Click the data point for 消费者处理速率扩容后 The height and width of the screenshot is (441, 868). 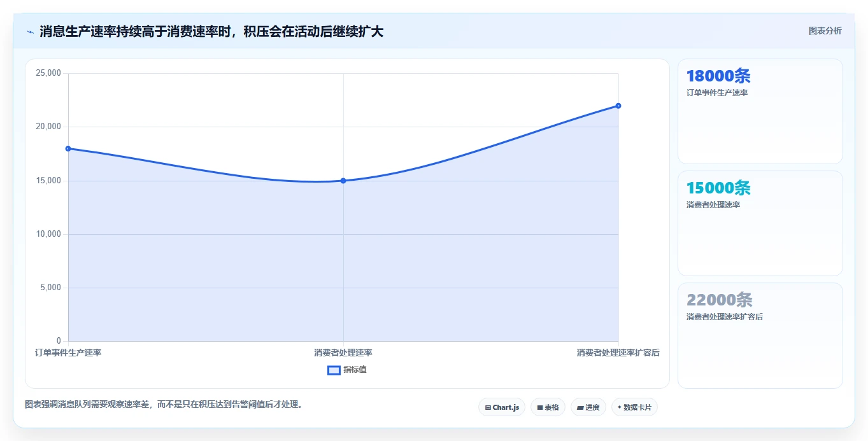coord(618,106)
